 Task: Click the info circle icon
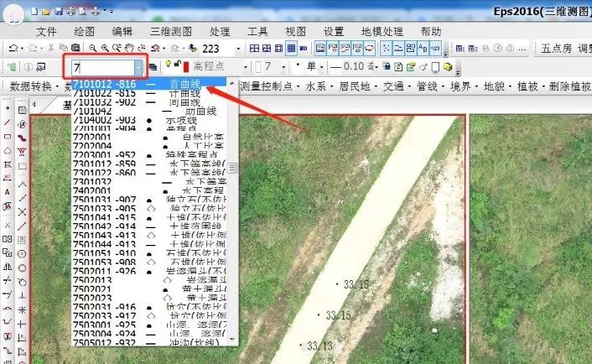pyautogui.click(x=29, y=67)
